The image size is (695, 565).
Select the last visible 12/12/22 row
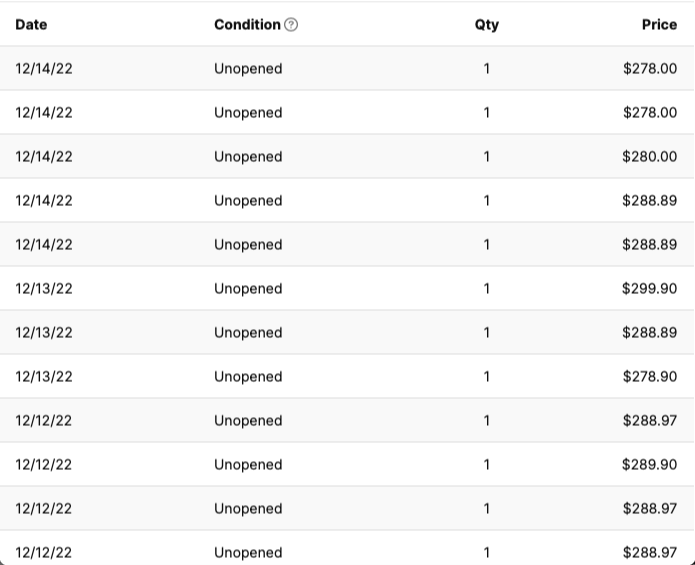(347, 548)
